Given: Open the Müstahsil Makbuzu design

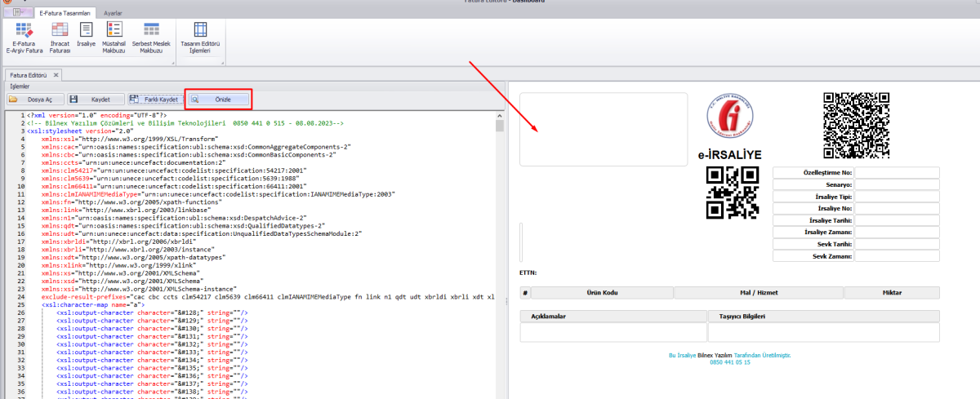Looking at the screenshot, I should 114,37.
